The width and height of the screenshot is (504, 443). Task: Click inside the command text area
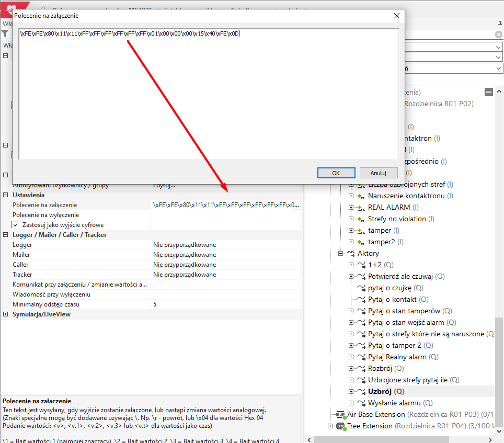(x=209, y=94)
